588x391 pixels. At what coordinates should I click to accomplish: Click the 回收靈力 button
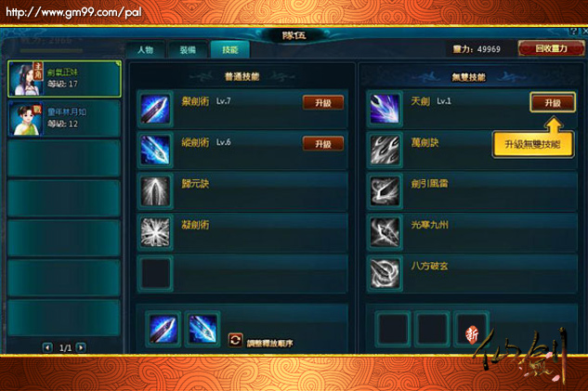pyautogui.click(x=551, y=48)
